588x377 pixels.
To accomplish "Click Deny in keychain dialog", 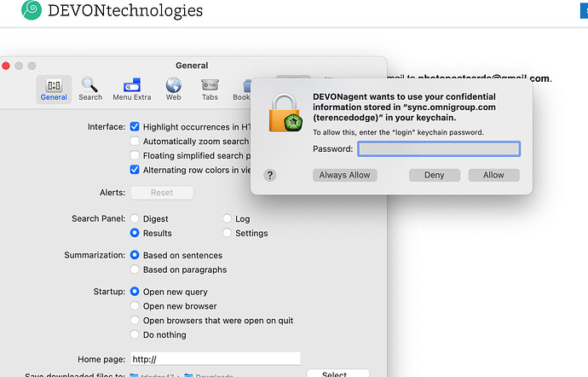I will point(435,176).
